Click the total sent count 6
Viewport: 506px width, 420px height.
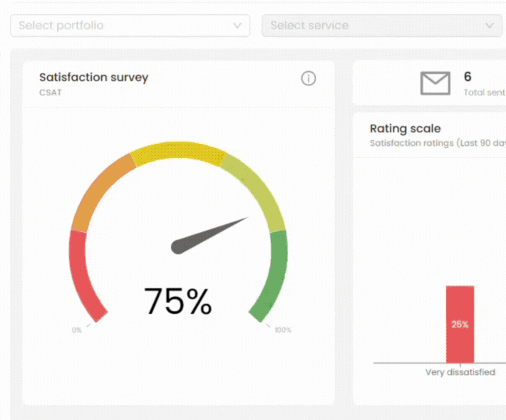[468, 77]
